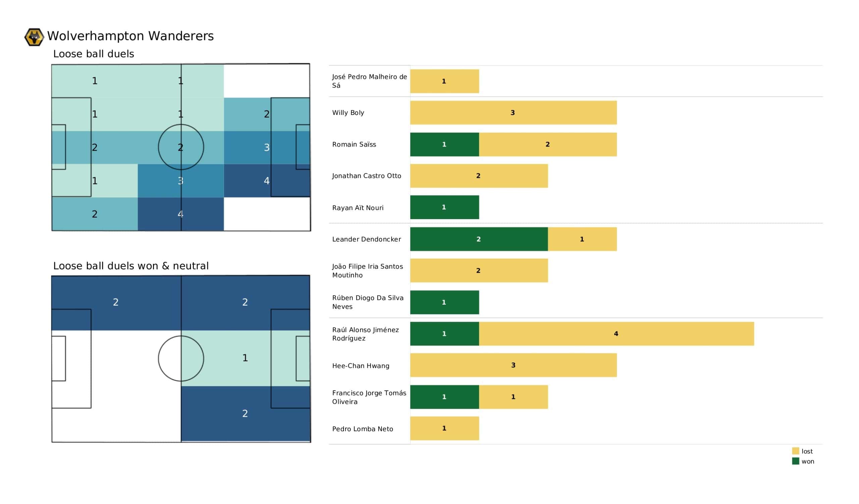Viewport: 859px width, 504px height.
Task: Click the green 'won' legend swatch
Action: [x=795, y=461]
